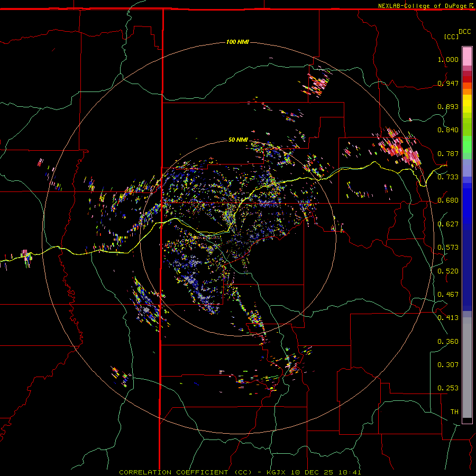The image size is (476, 476).
Task: Select the 0.360 legend value
Action: pos(448,342)
